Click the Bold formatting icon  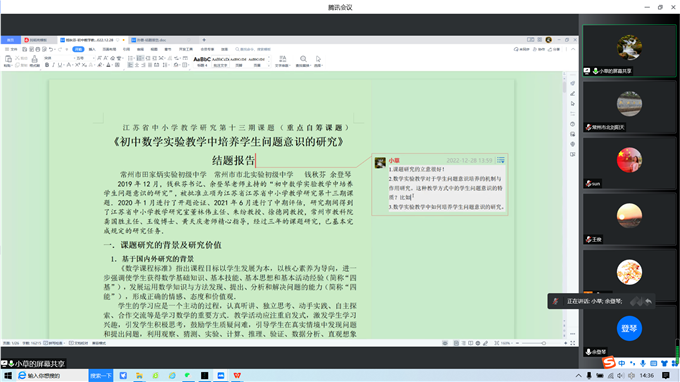(x=47, y=65)
